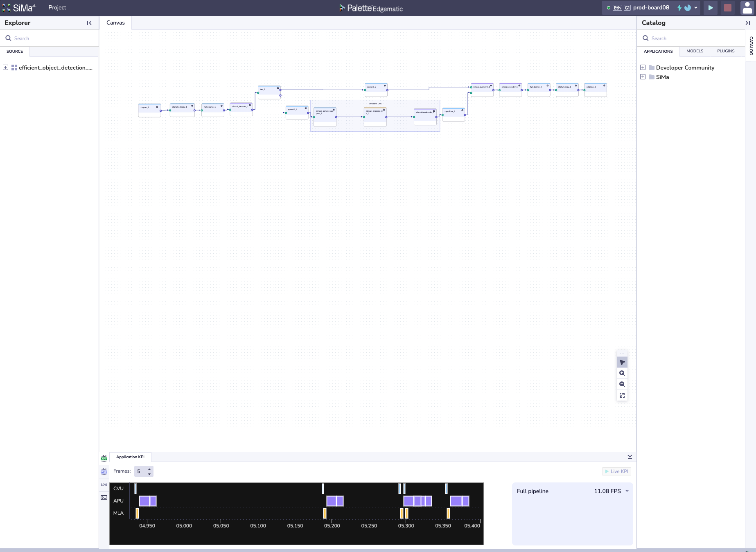Minimize the Application KPI bottom panel

(x=630, y=457)
